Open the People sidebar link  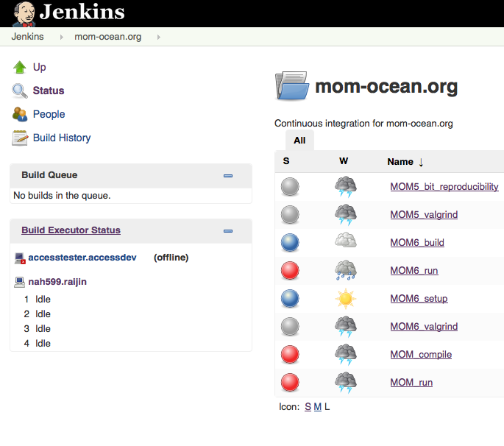[49, 114]
